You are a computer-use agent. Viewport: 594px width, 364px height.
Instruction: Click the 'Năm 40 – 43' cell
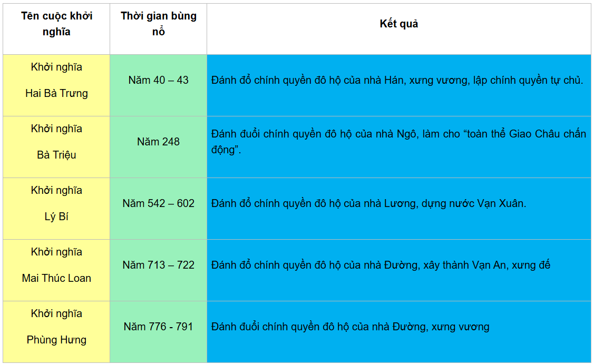158,81
